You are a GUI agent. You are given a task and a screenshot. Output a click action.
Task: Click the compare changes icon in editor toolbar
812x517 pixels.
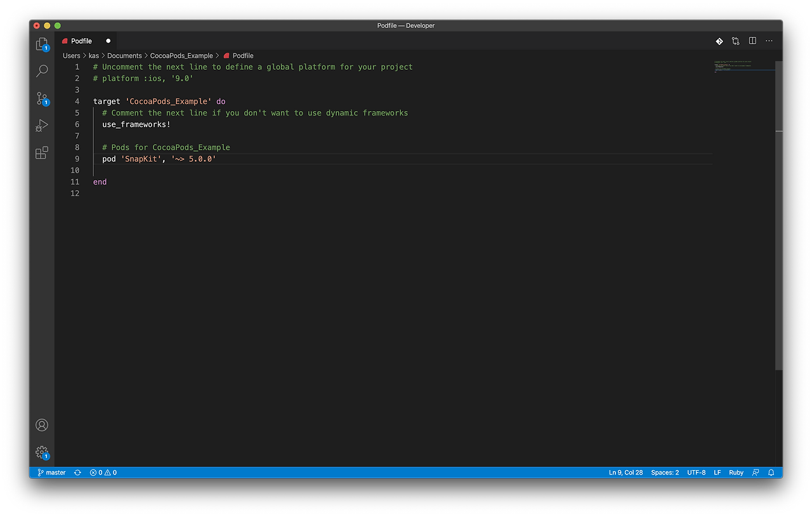click(736, 41)
